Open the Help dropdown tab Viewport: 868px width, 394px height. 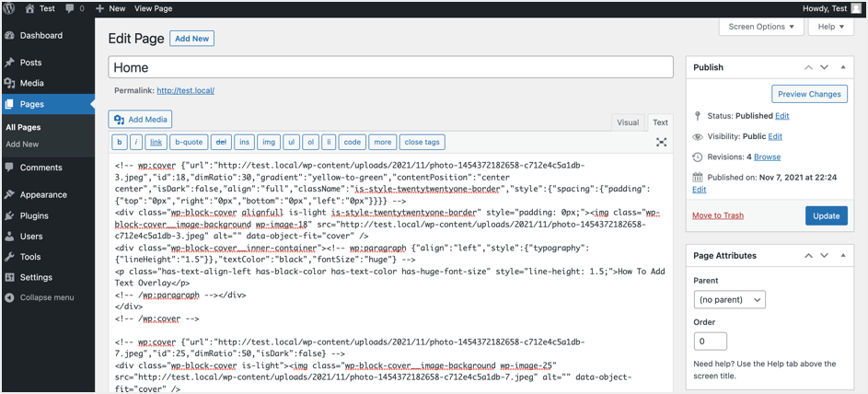coord(830,27)
